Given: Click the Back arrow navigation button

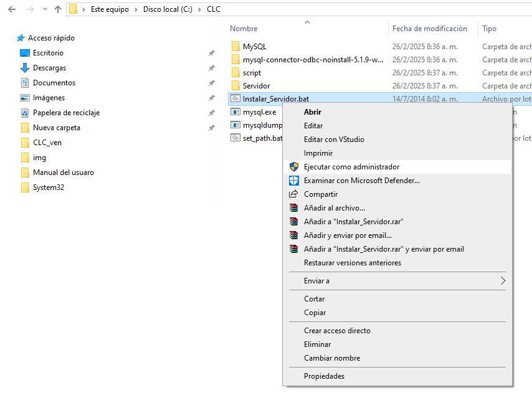Looking at the screenshot, I should [x=11, y=9].
